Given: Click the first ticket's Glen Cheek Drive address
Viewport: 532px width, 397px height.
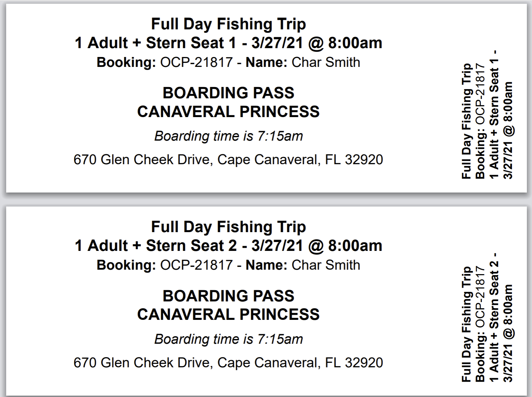Looking at the screenshot, I should coord(228,159).
